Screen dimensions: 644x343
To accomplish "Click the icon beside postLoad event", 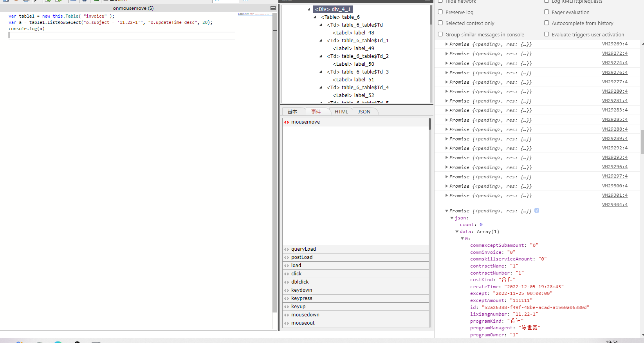I will click(287, 257).
